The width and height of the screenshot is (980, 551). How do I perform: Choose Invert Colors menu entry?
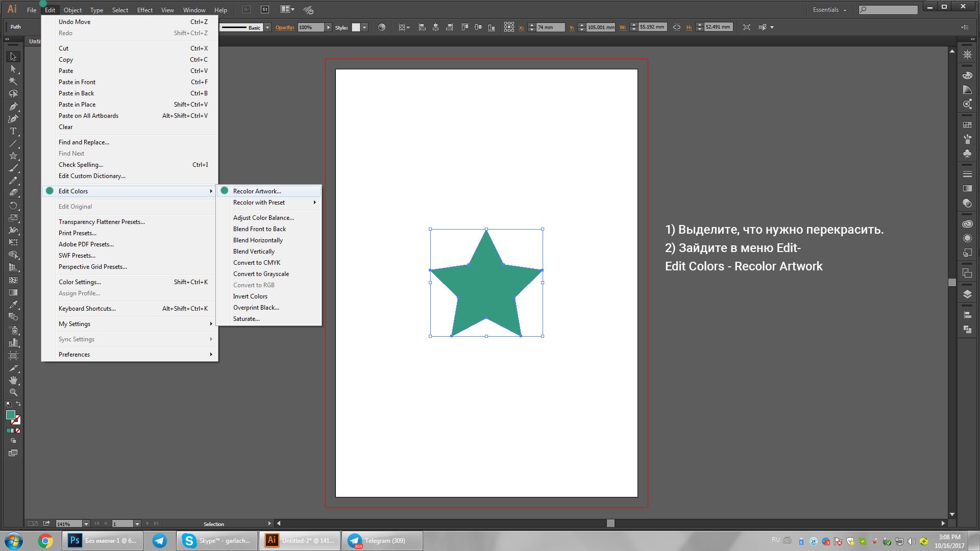(x=269, y=296)
